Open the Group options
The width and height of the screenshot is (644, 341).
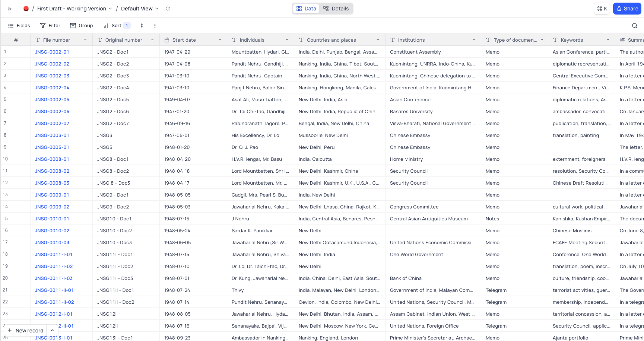coord(82,26)
